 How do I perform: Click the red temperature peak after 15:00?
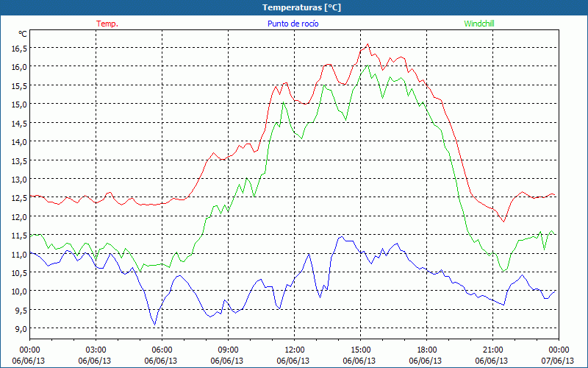tap(368, 44)
